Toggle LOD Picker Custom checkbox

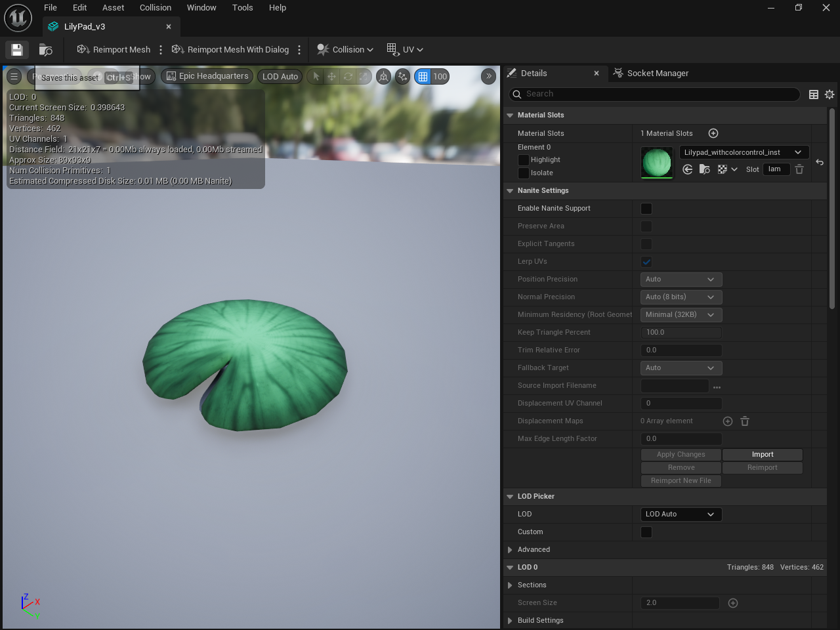tap(646, 532)
